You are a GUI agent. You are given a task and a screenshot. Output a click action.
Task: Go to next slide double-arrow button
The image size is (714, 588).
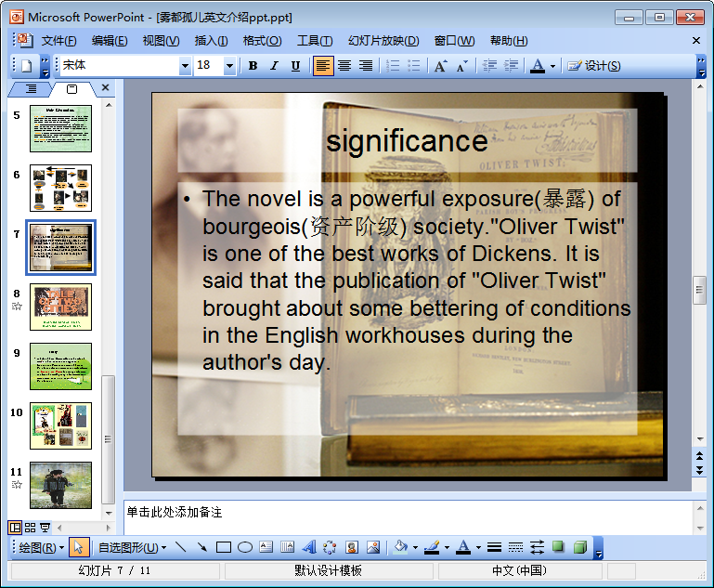(x=700, y=470)
